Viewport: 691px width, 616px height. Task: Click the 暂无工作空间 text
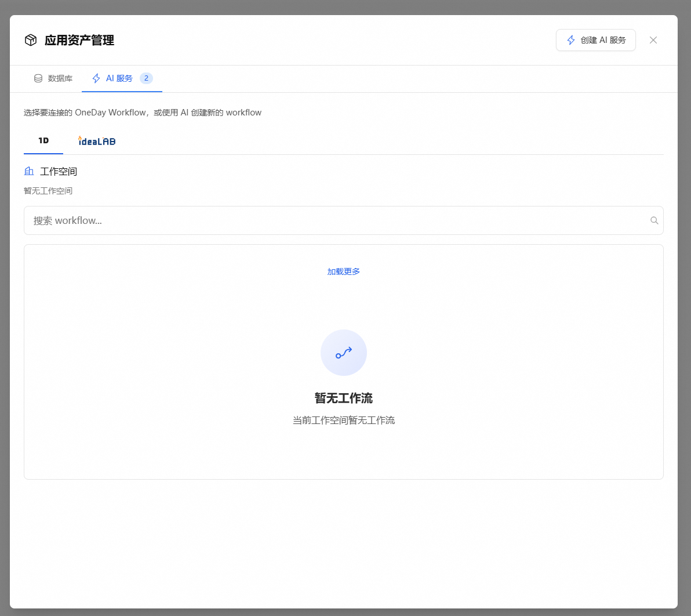[48, 191]
